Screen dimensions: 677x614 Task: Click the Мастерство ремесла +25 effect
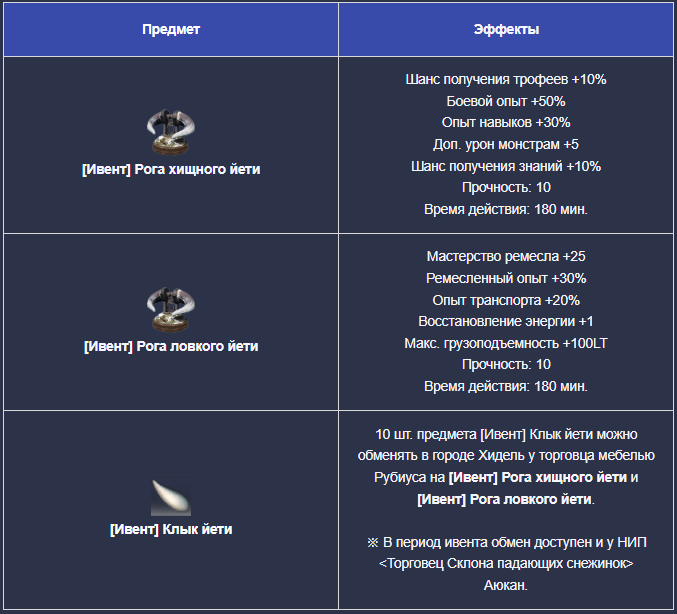(x=506, y=256)
